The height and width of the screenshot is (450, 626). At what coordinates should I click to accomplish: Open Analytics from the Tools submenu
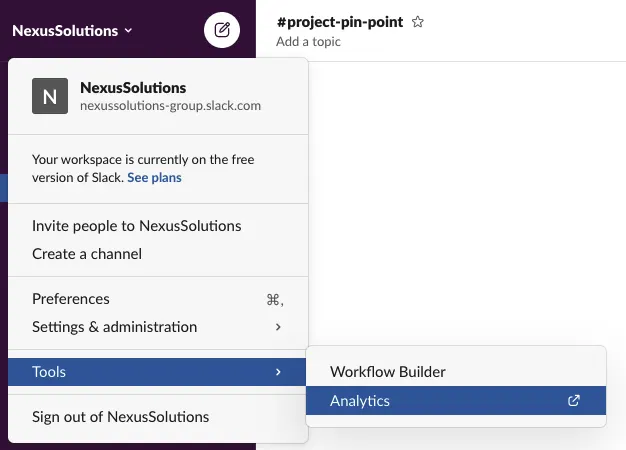click(456, 400)
